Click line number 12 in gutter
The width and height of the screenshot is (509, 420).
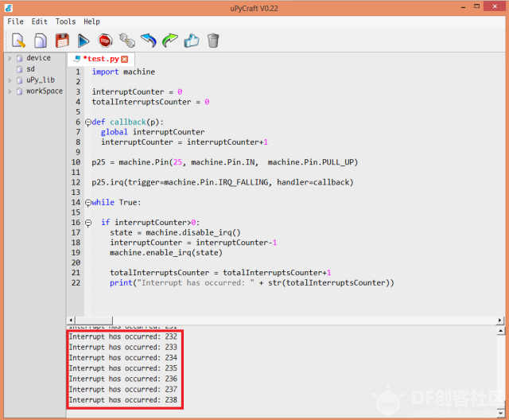coord(76,182)
